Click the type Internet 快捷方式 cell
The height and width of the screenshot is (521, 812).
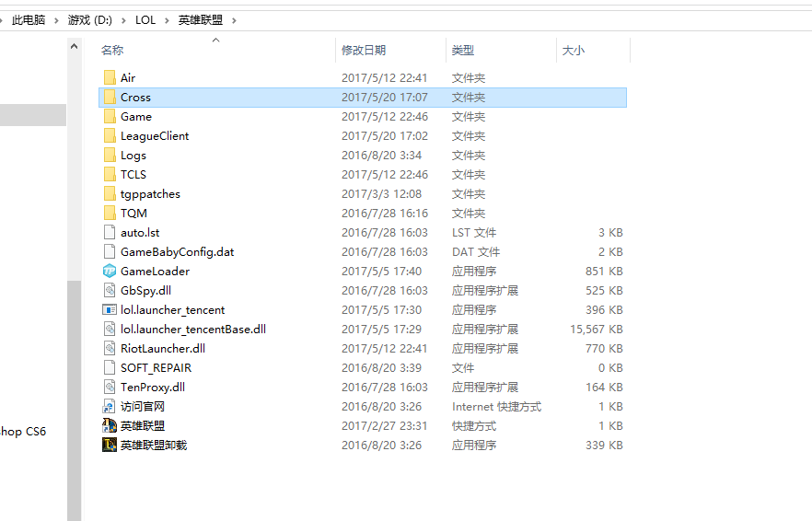pos(496,407)
